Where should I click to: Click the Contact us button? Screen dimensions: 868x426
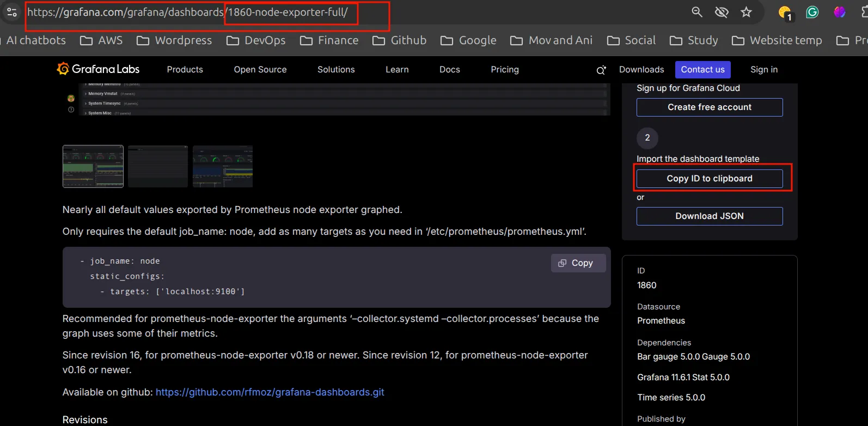(x=702, y=70)
